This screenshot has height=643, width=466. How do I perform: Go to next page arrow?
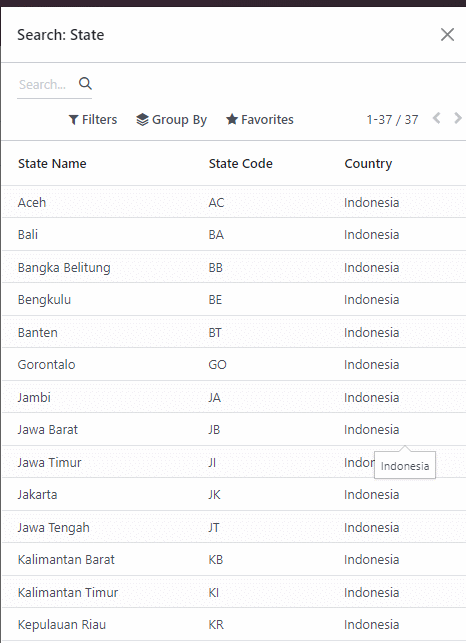458,119
